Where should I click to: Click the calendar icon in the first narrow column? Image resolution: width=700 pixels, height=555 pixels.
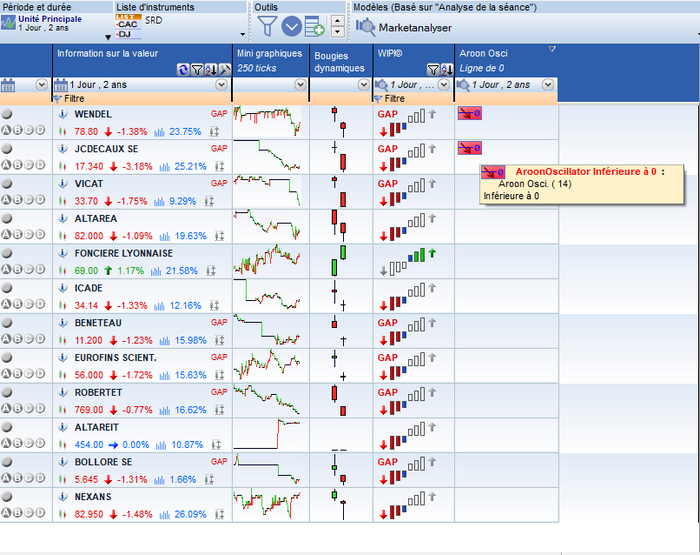(x=8, y=84)
